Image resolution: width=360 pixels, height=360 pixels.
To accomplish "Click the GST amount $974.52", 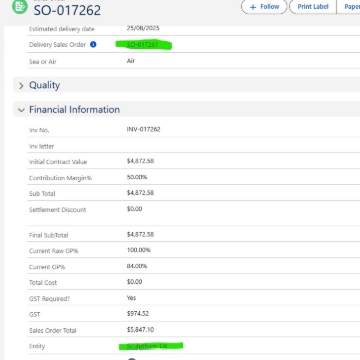I will [138, 314].
